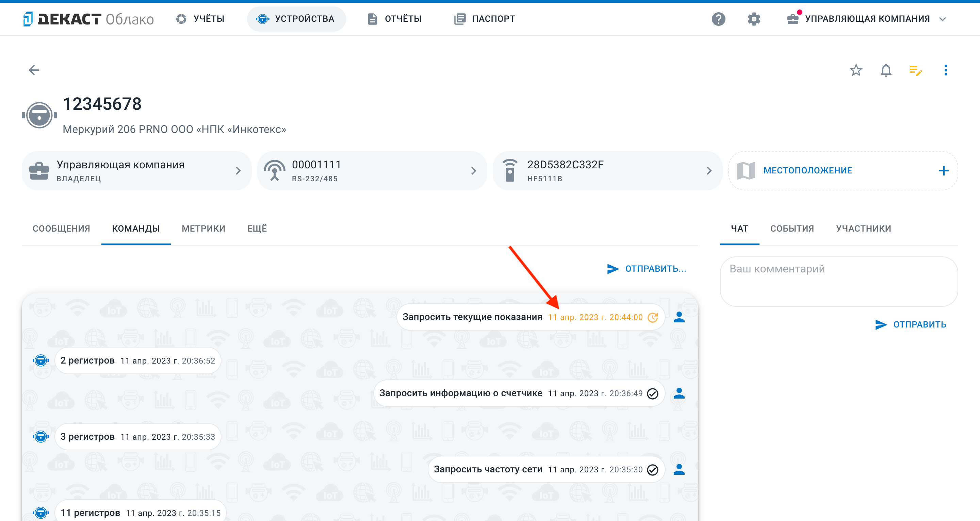Go back with the left arrow

(34, 70)
